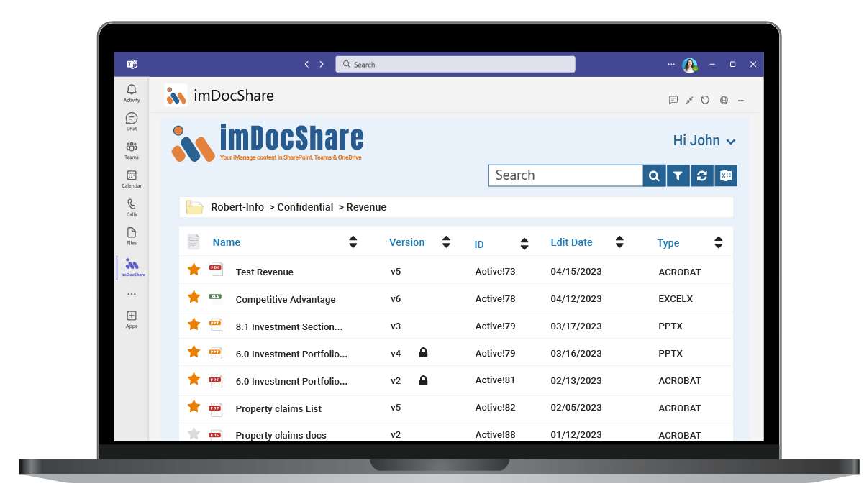Toggle the star on the v4 PPTX row
The width and height of the screenshot is (864, 504).
[194, 352]
